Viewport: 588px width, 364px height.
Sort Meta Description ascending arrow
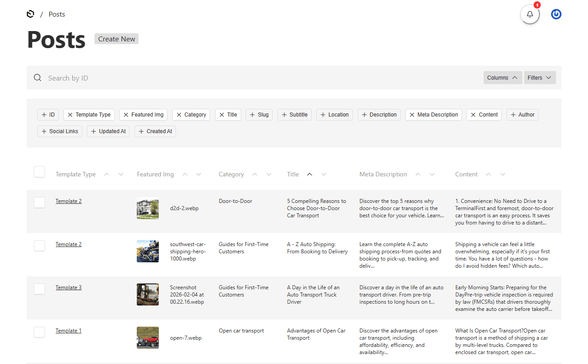point(418,175)
